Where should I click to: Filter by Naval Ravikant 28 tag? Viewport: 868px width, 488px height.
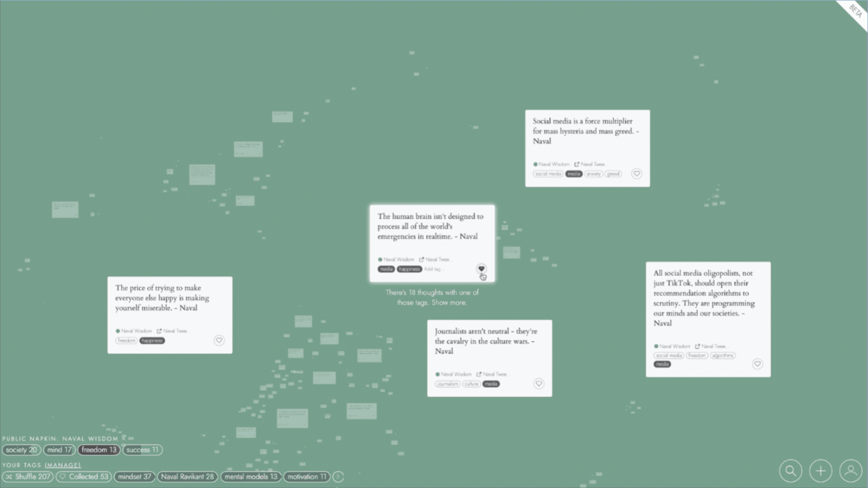coord(188,477)
